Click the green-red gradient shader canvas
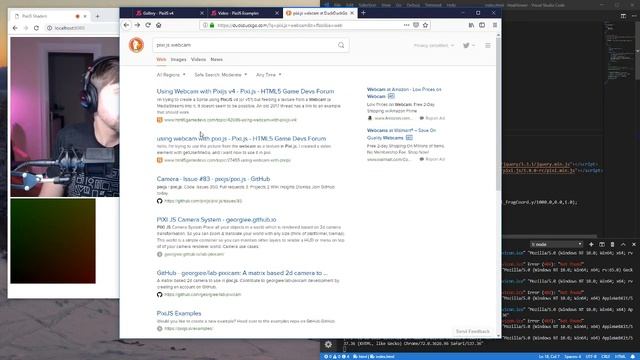This screenshot has height=360, width=640. click(x=53, y=241)
